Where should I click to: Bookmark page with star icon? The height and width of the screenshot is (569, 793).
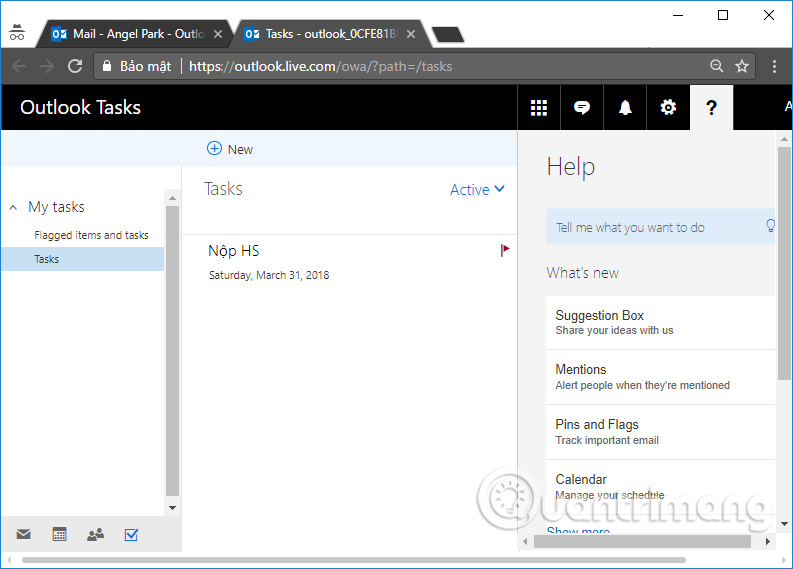742,66
